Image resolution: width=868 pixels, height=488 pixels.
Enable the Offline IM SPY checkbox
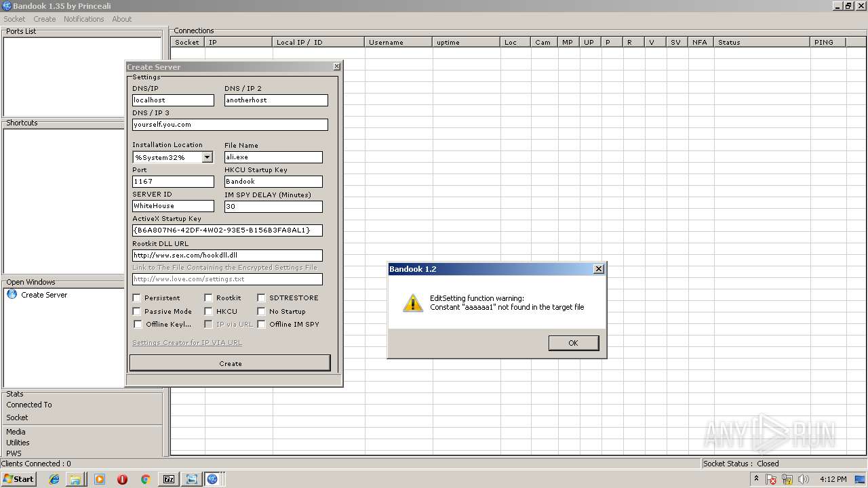(261, 324)
